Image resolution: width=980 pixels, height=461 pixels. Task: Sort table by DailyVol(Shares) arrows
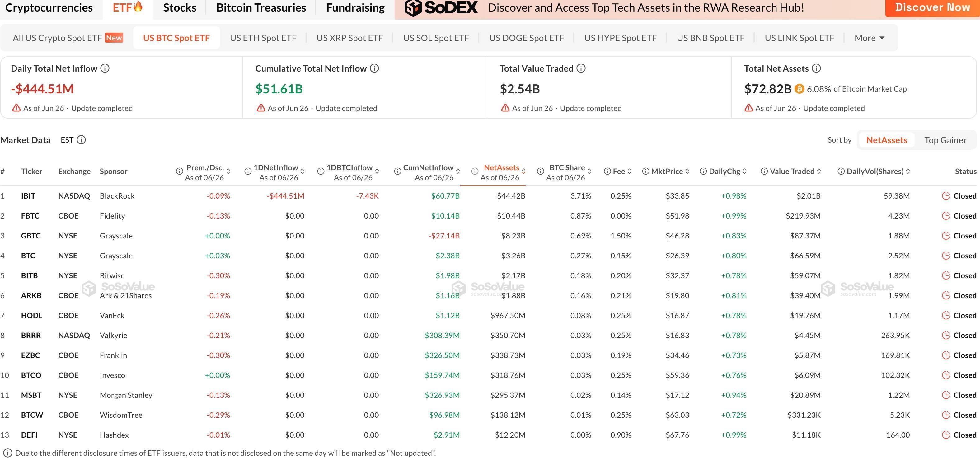click(x=908, y=172)
